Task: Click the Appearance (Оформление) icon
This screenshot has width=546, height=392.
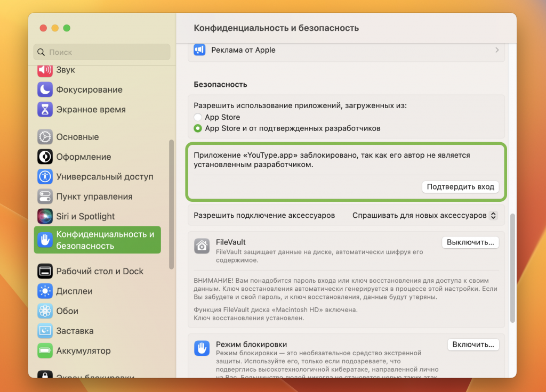Action: 45,157
